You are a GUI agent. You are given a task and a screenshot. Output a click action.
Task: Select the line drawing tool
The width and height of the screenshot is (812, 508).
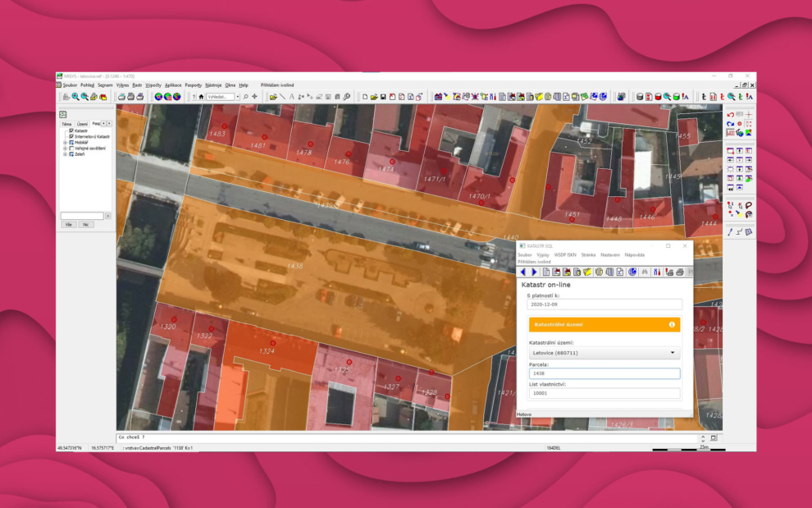[x=282, y=96]
